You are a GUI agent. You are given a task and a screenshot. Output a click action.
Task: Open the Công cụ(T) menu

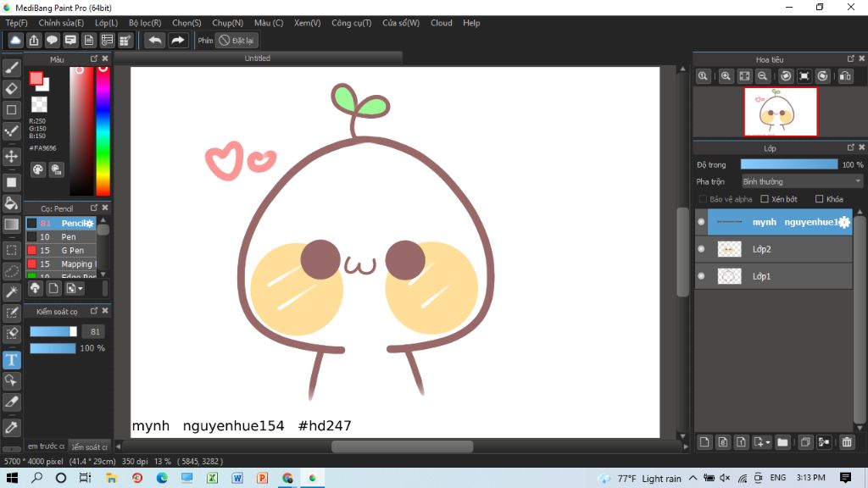click(352, 23)
